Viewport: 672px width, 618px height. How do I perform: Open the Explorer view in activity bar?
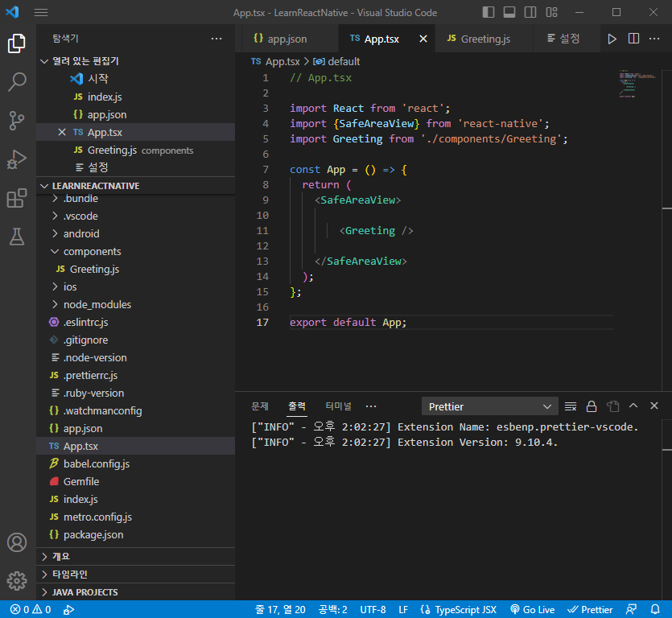tap(17, 43)
